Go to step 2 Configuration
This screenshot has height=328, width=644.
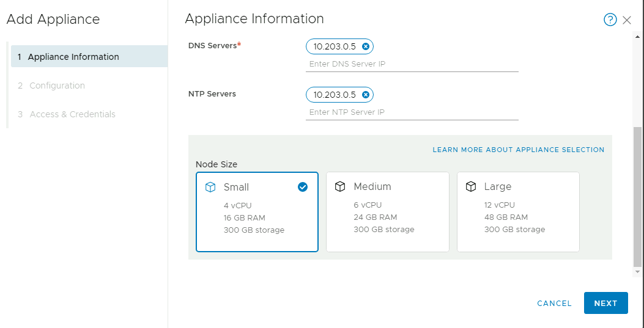[57, 86]
